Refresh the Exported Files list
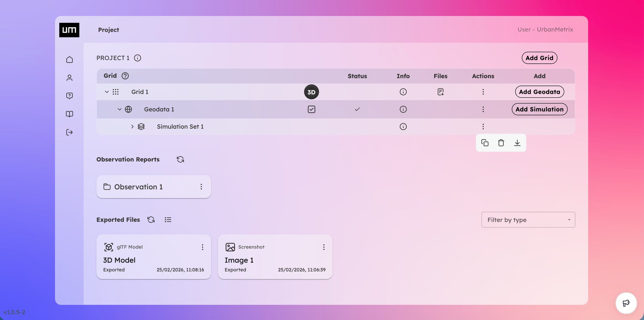644x320 pixels. point(151,220)
